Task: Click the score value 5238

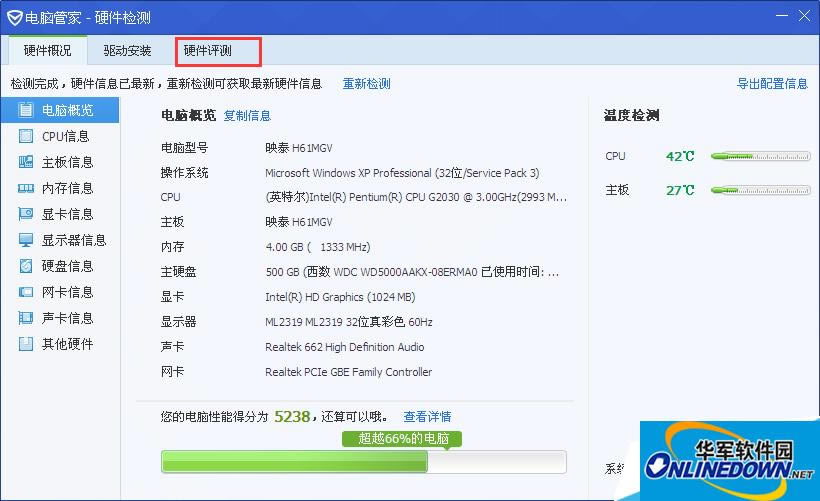Action: coord(292,417)
